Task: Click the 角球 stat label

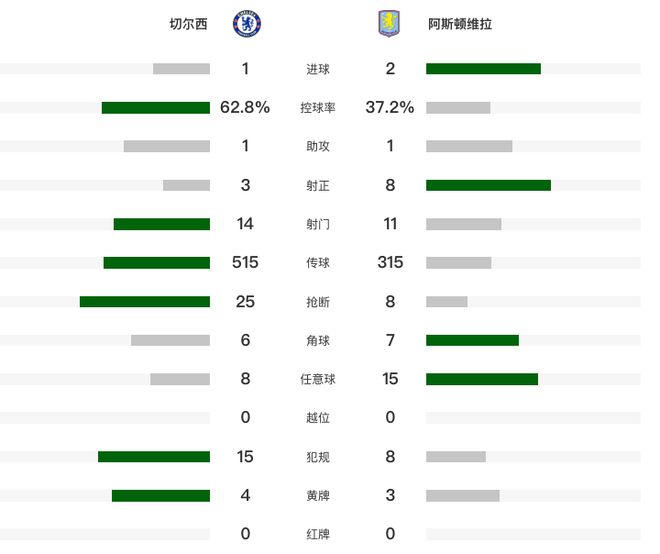Action: pos(318,340)
